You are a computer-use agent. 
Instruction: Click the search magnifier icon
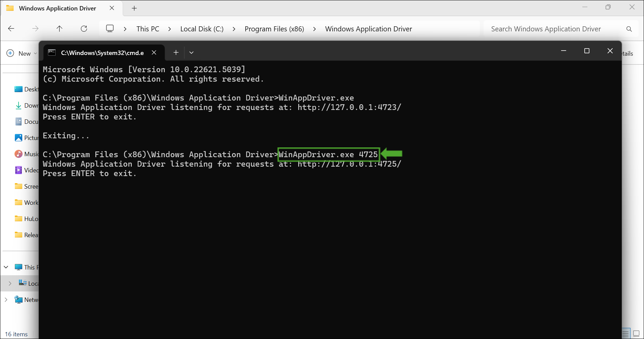point(629,29)
